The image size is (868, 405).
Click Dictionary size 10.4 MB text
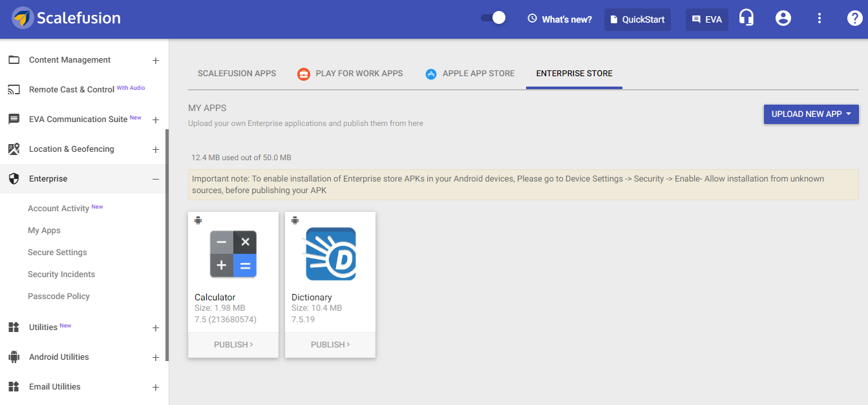[x=317, y=308]
